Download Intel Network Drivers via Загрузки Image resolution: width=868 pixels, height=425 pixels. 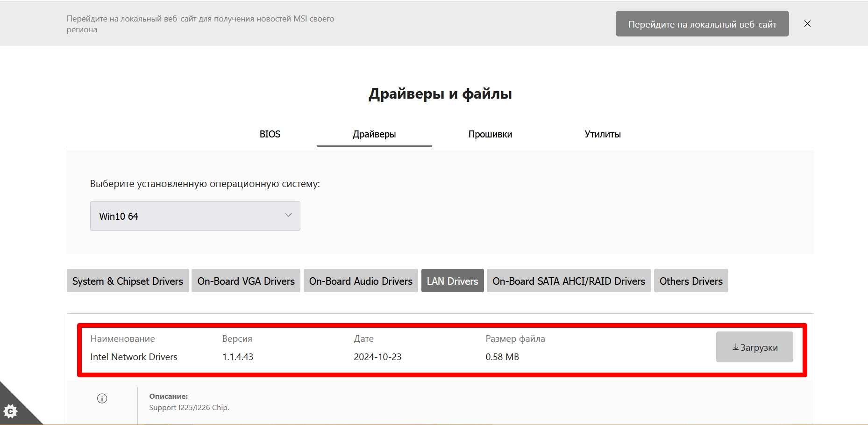coord(754,347)
